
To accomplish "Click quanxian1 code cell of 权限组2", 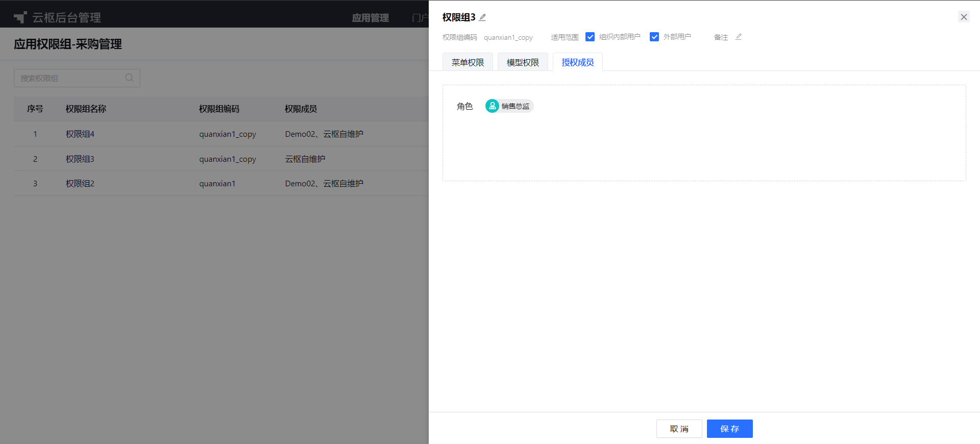I will 217,184.
